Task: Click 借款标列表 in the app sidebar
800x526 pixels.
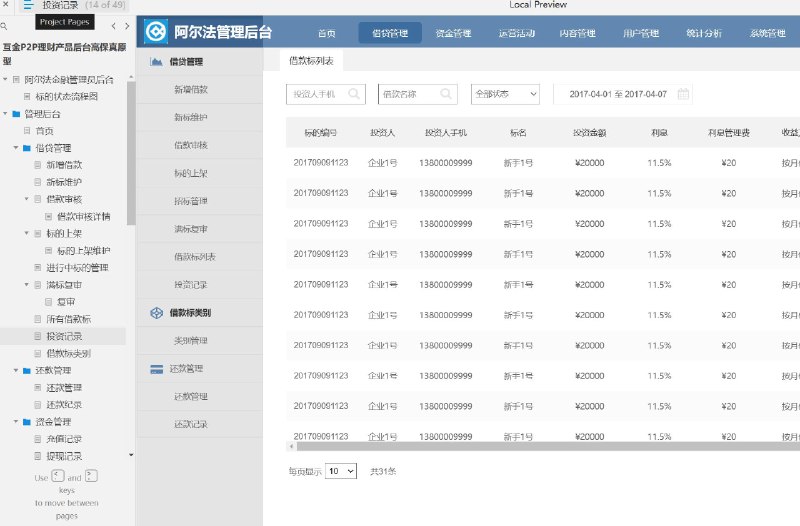Action: point(194,257)
